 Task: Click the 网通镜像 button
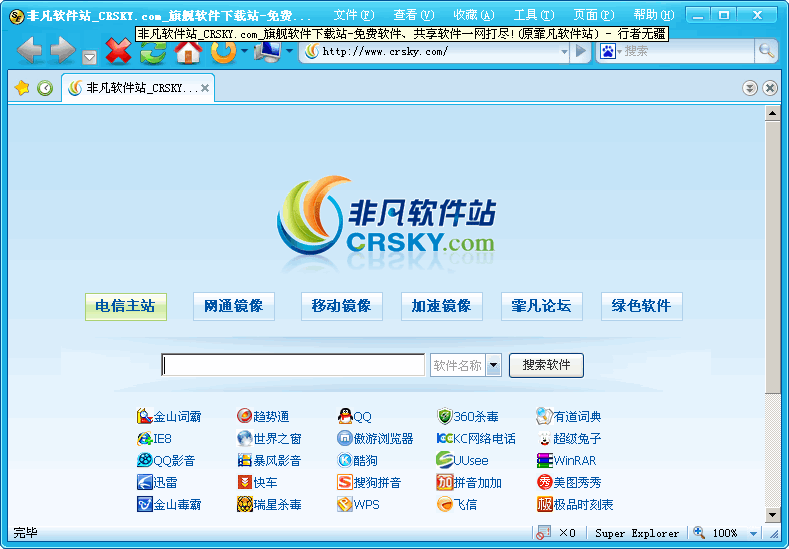point(233,306)
